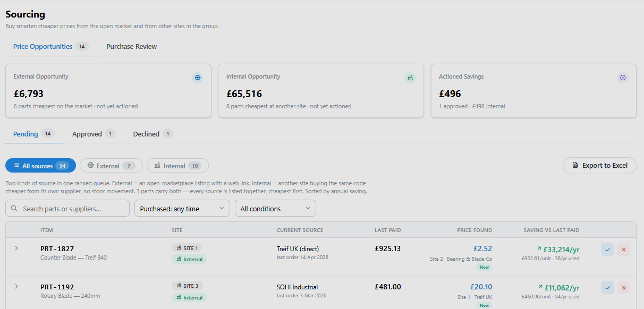Switch to the Price Opportunities tab
Screen dimensions: 644x309
point(51,47)
